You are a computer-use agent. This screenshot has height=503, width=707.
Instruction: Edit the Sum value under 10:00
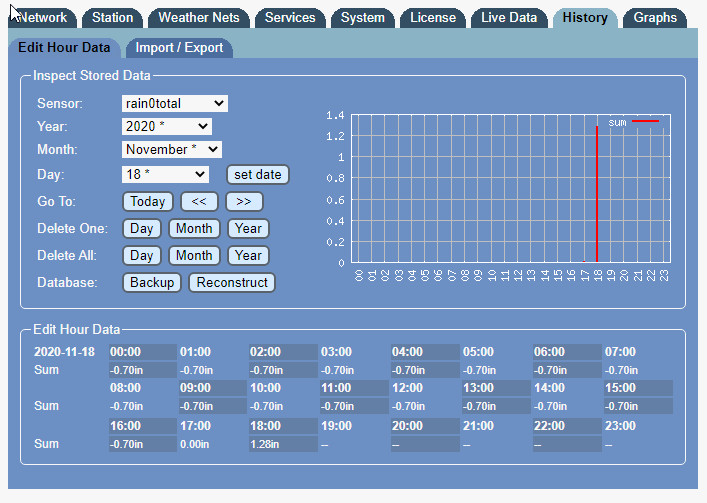point(283,406)
